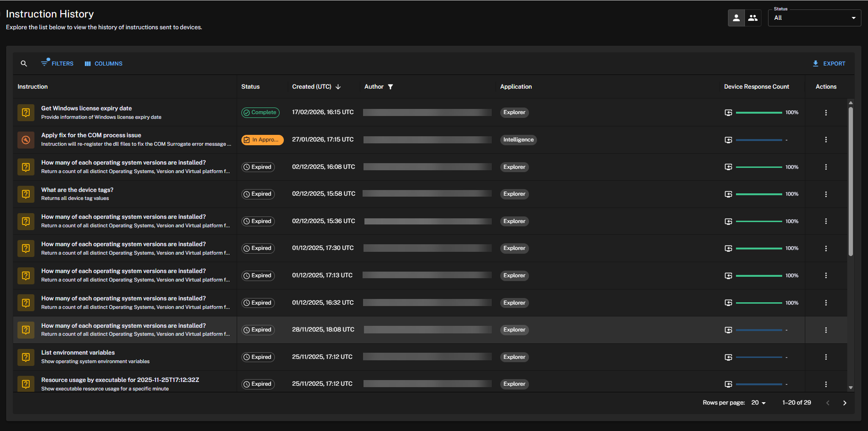Image resolution: width=868 pixels, height=431 pixels.
Task: Open actions menu for Windows license expiry row
Action: 826,113
